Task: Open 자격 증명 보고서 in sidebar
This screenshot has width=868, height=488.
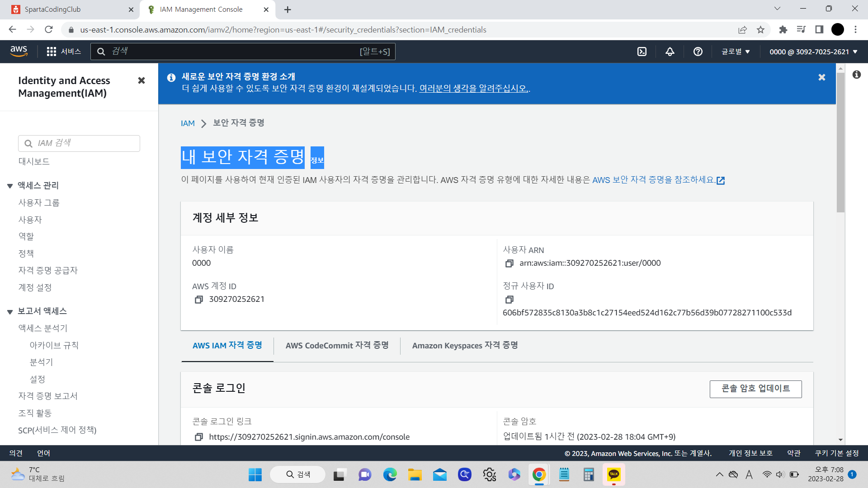Action: [x=48, y=396]
